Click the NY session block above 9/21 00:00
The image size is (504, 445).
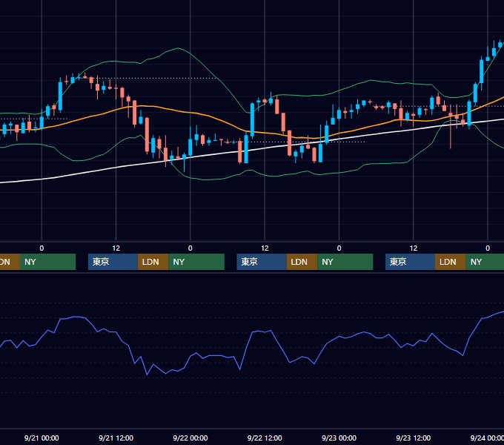pyautogui.click(x=47, y=262)
